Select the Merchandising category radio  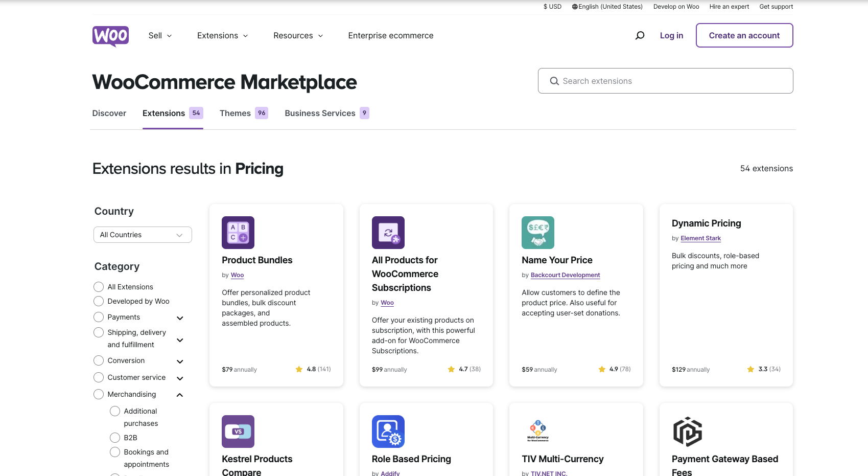click(99, 394)
